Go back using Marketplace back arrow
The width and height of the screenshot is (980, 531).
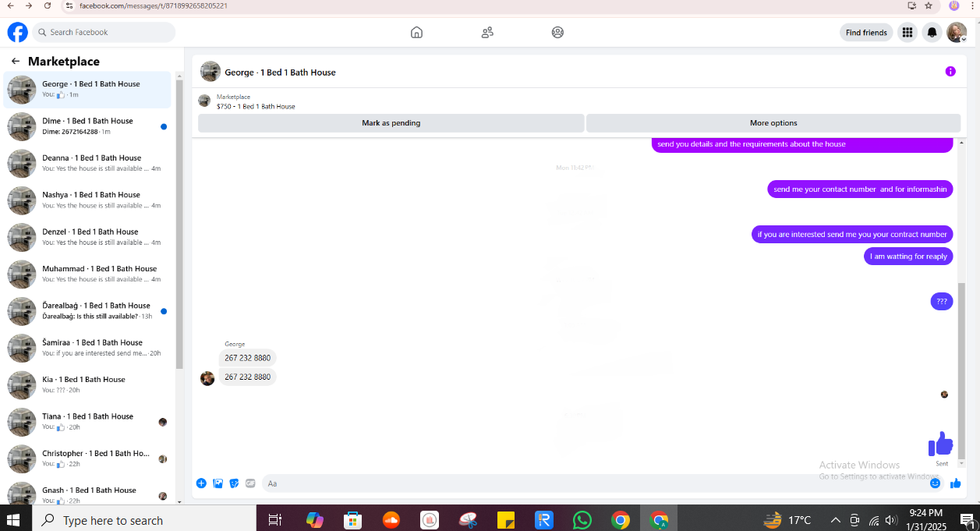tap(16, 61)
